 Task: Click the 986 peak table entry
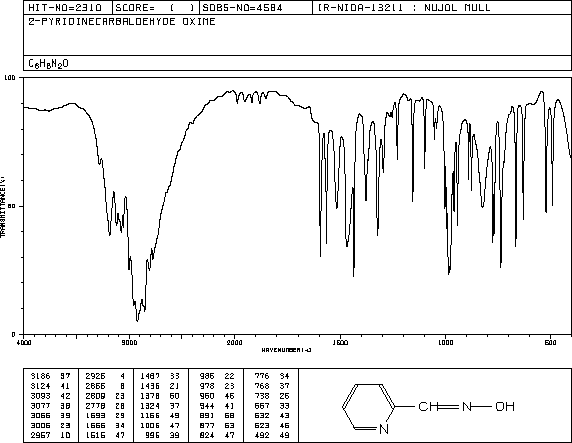(x=217, y=376)
